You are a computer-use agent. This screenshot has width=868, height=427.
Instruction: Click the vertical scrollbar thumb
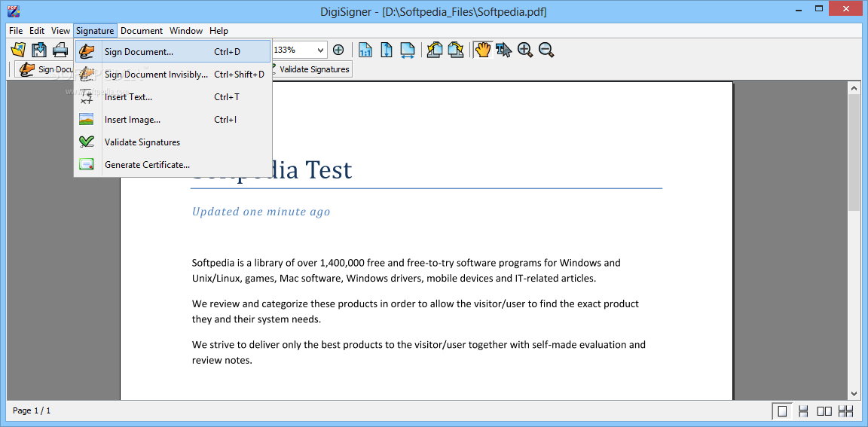point(854,152)
